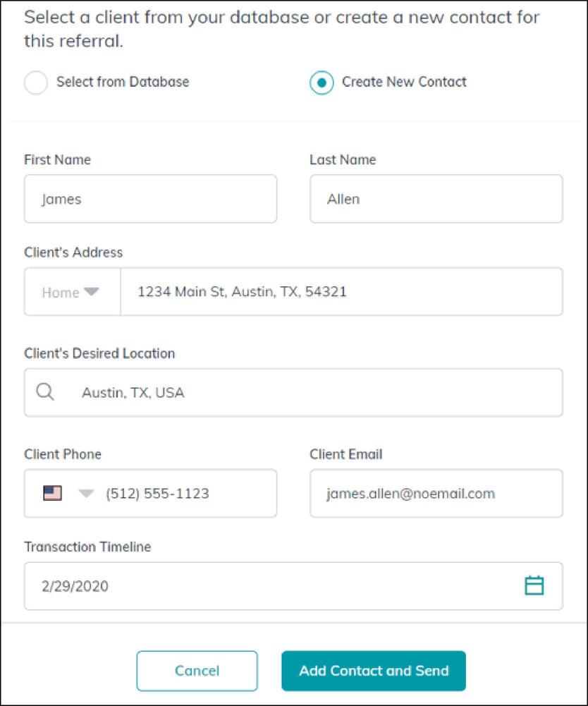Viewport: 588px width, 706px height.
Task: Open the phone country code dropdown arrow
Action: [x=86, y=494]
